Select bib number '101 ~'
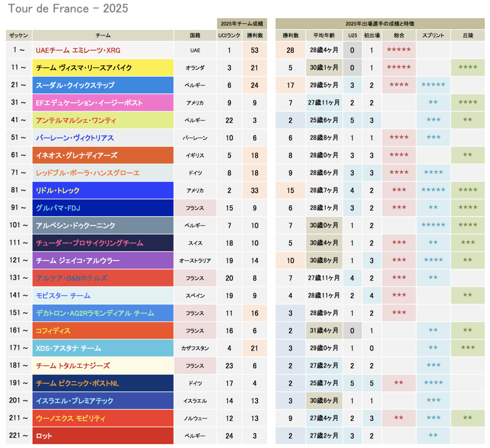The height and width of the screenshot is (448, 490). (x=19, y=226)
